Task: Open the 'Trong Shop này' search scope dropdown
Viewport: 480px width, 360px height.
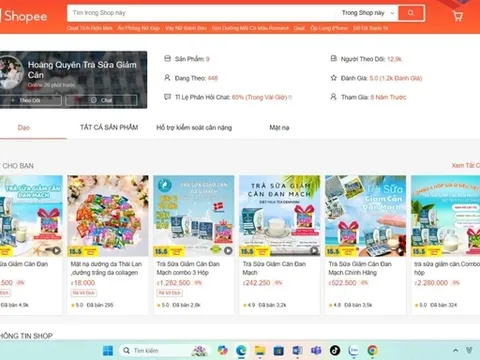Action: [368, 13]
